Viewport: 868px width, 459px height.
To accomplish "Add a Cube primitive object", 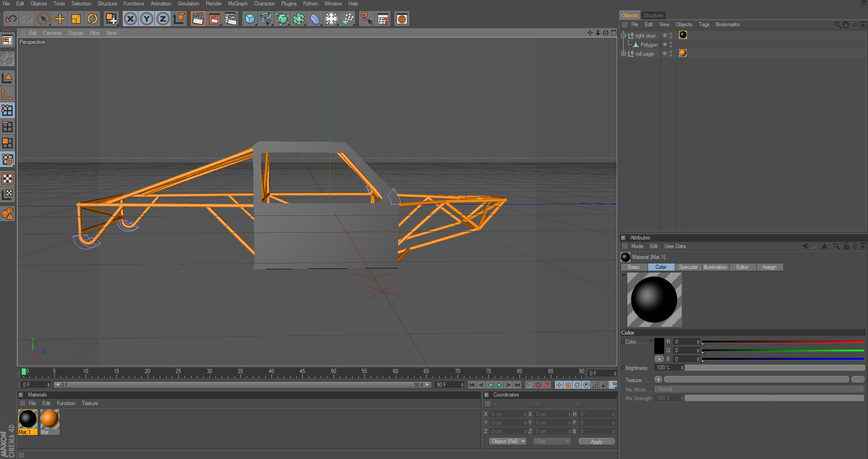I will click(250, 19).
